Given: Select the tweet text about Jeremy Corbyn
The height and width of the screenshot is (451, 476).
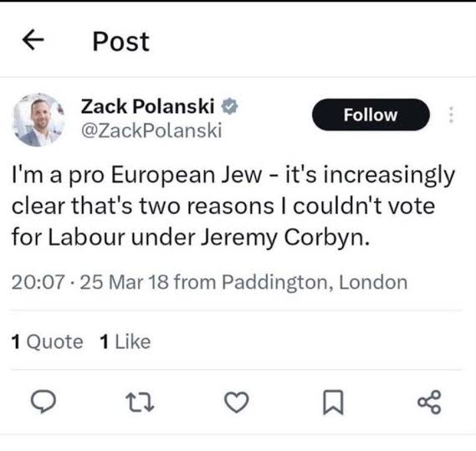Looking at the screenshot, I should pyautogui.click(x=233, y=206).
